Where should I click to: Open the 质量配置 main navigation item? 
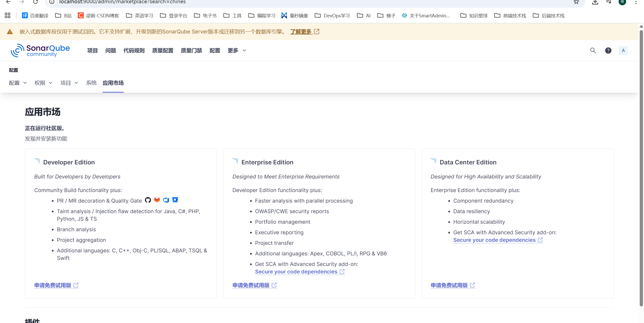(163, 51)
